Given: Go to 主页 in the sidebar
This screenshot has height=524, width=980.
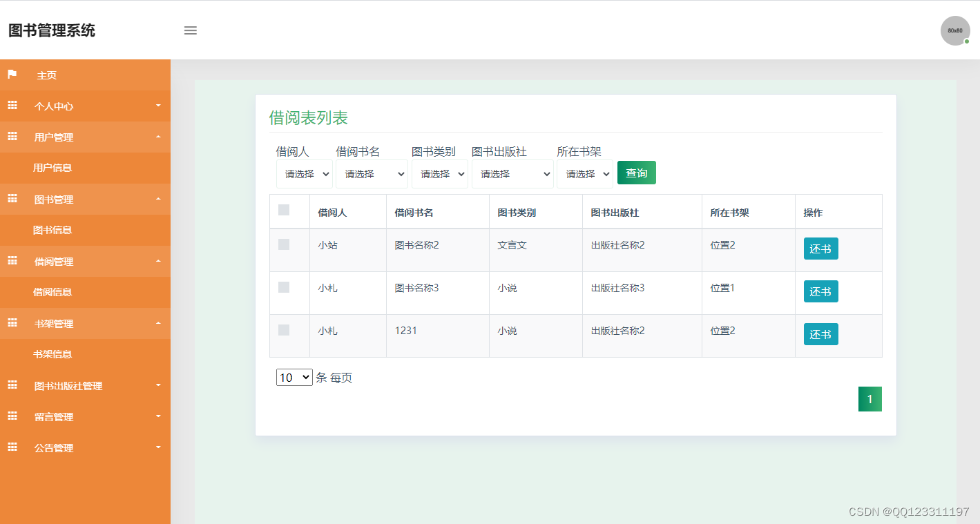Looking at the screenshot, I should [47, 75].
